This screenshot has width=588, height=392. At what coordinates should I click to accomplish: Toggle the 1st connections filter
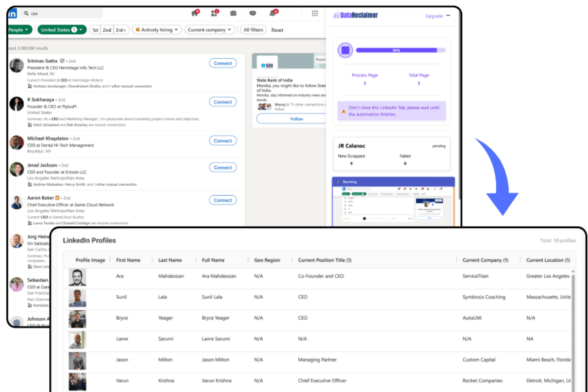coord(95,30)
